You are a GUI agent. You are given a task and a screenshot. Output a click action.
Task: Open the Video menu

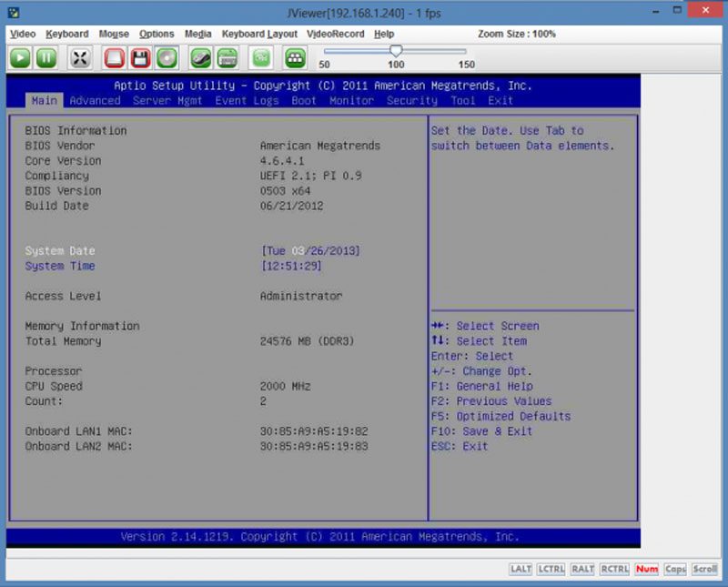(x=23, y=34)
